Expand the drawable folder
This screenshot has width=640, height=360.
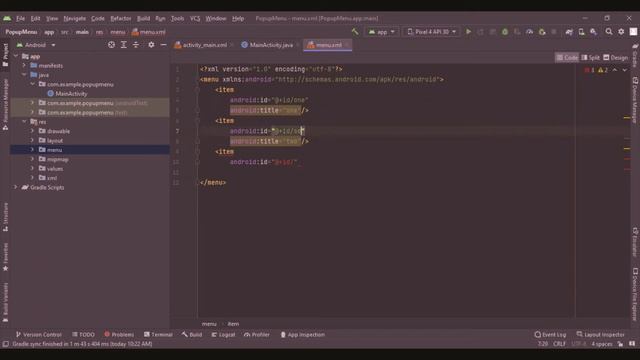coord(32,131)
